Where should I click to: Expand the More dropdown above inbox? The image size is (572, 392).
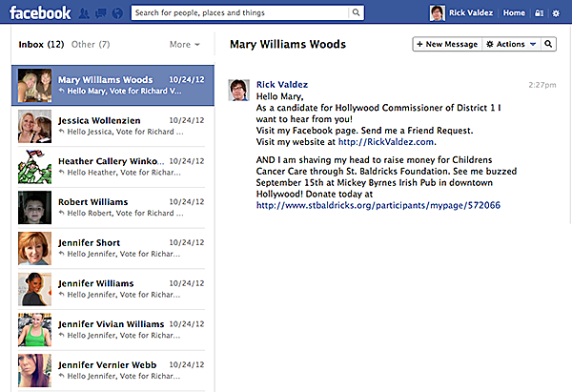click(185, 44)
